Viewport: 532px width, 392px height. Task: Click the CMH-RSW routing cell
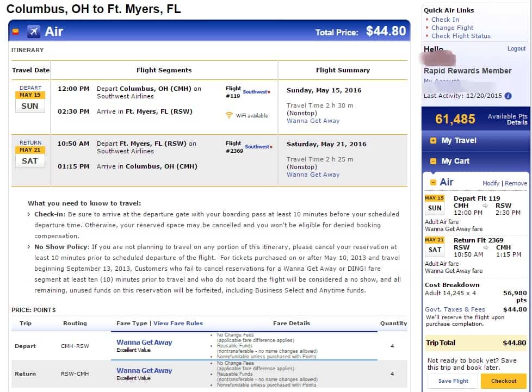click(x=75, y=346)
